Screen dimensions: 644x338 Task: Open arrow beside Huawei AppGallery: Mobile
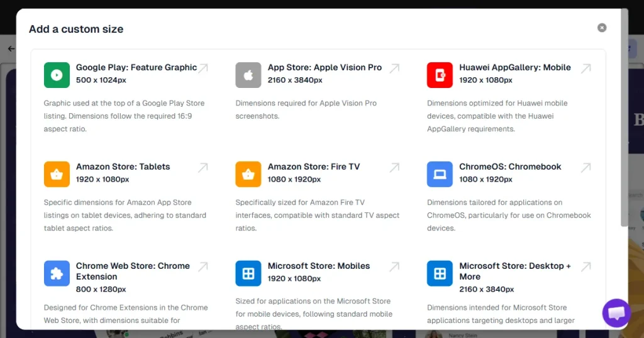(x=586, y=68)
